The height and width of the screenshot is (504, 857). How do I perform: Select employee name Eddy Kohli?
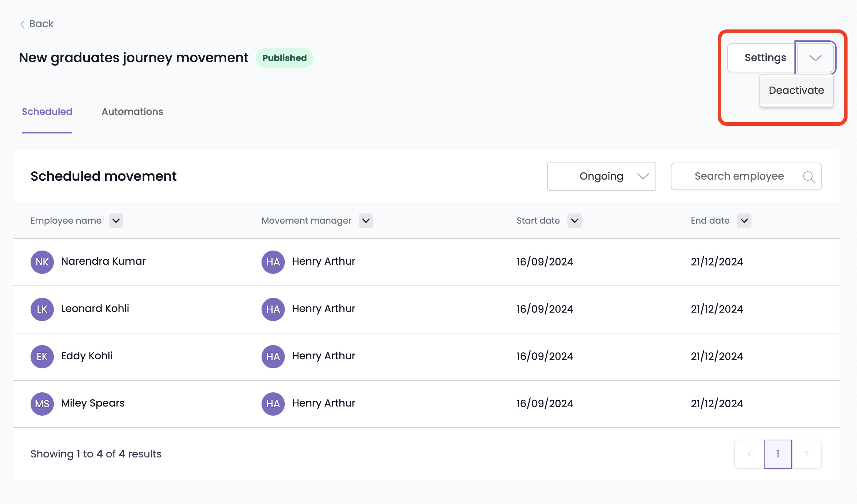coord(87,356)
